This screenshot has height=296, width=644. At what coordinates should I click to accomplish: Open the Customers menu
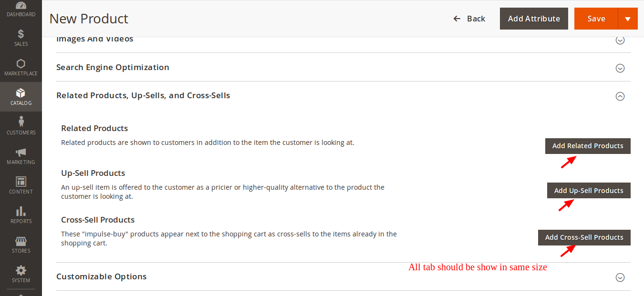click(x=21, y=126)
